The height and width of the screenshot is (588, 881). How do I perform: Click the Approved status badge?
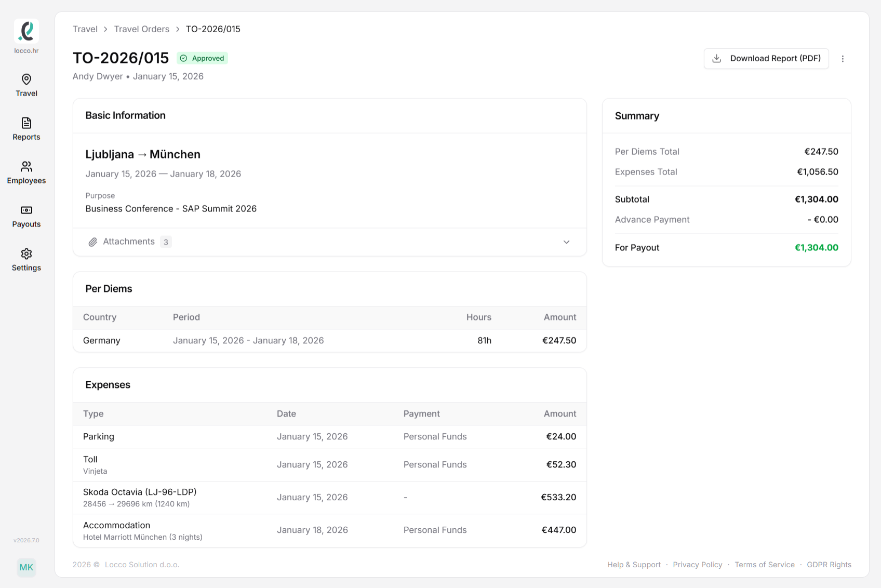coord(203,58)
